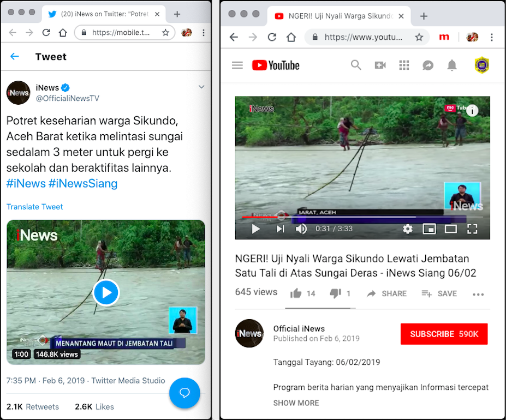506x420 pixels.
Task: Open the YouTube hamburger guide menu
Action: pos(237,65)
